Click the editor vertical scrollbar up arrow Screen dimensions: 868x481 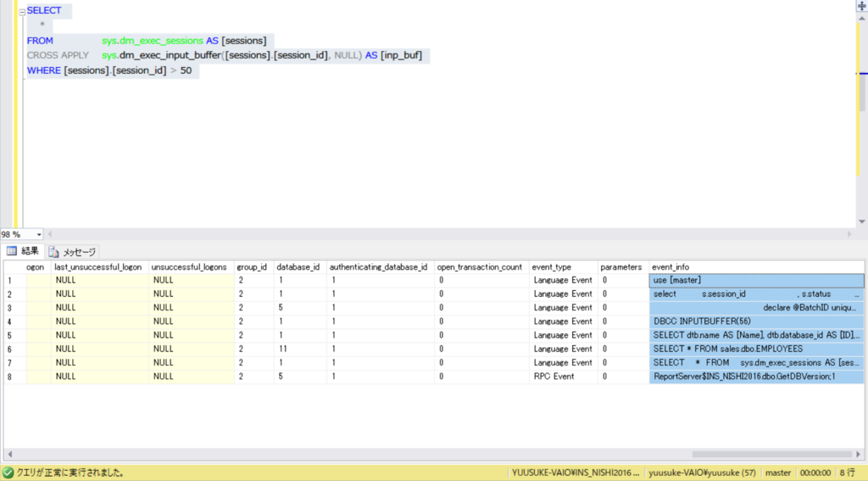(862, 19)
